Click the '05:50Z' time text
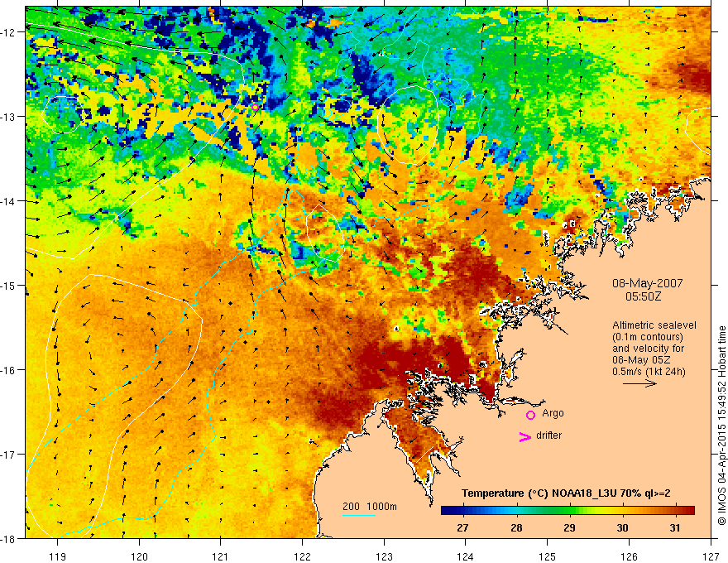Screen dimensions: 728x563 (643, 296)
